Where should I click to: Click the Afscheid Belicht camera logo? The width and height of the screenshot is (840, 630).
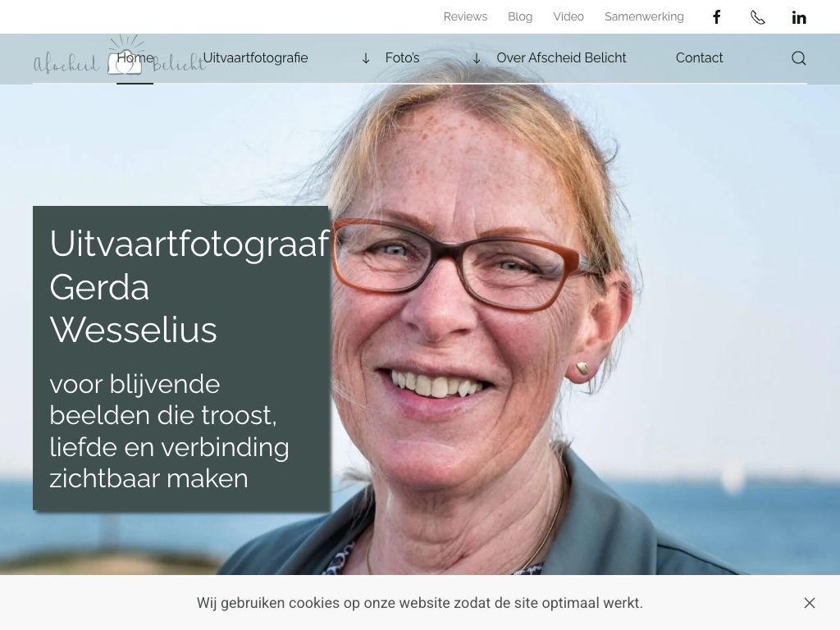tap(120, 57)
